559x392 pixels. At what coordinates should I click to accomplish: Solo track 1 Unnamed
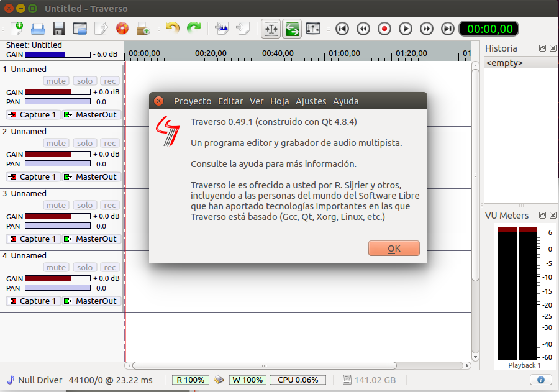(x=85, y=81)
